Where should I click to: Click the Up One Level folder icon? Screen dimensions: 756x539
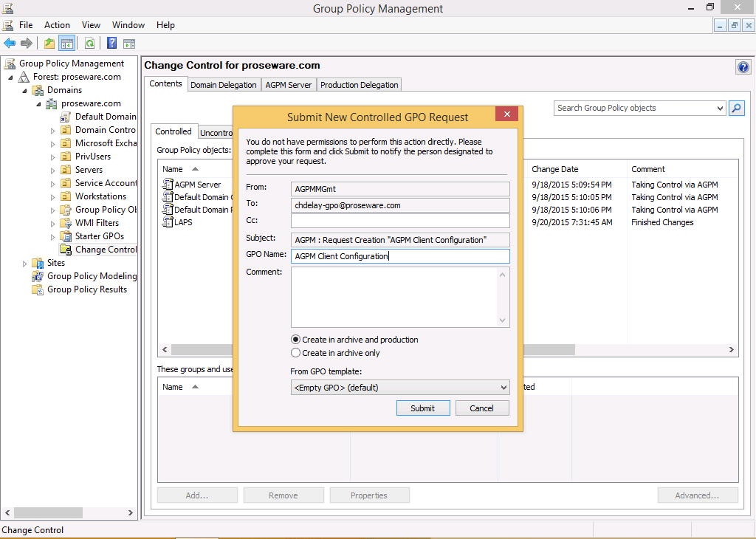[x=49, y=44]
